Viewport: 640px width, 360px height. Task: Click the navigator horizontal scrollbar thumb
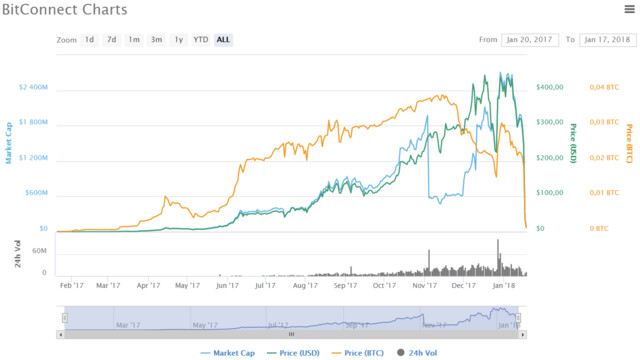pyautogui.click(x=291, y=335)
